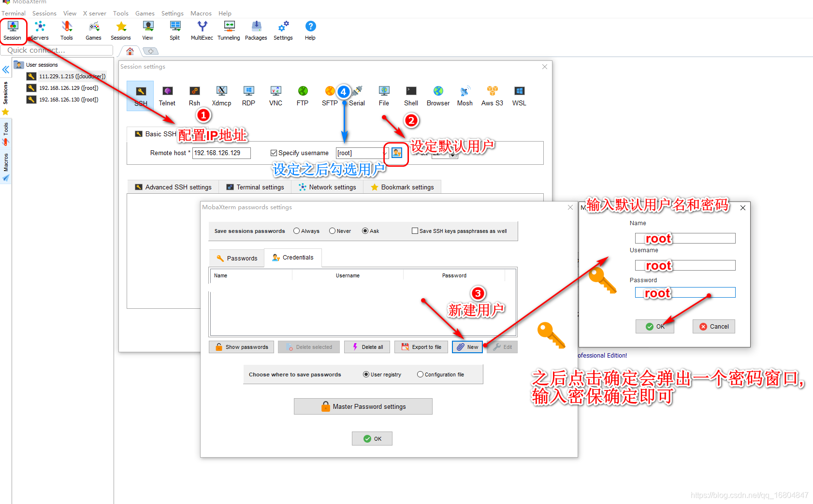Open the Network settings tab
813x504 pixels.
tap(327, 187)
